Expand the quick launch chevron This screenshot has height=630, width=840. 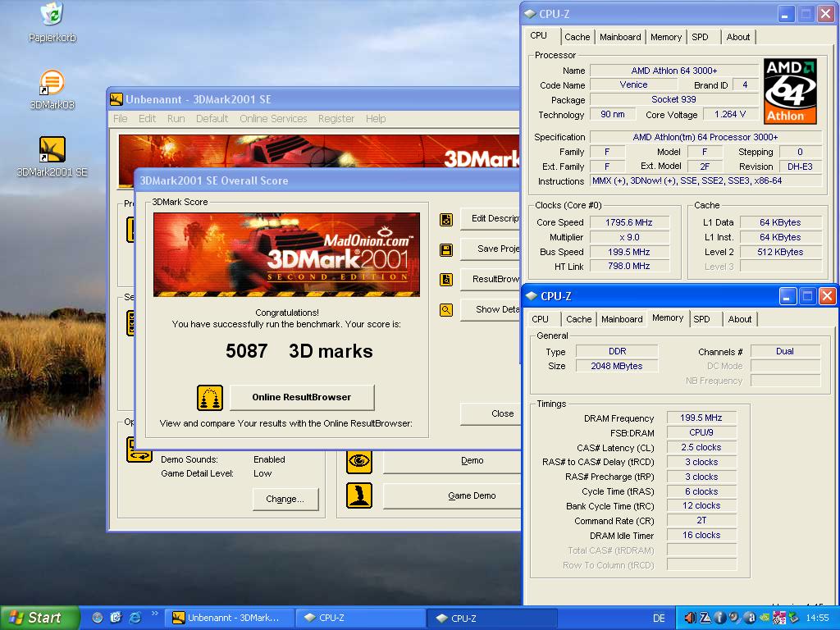pyautogui.click(x=155, y=614)
